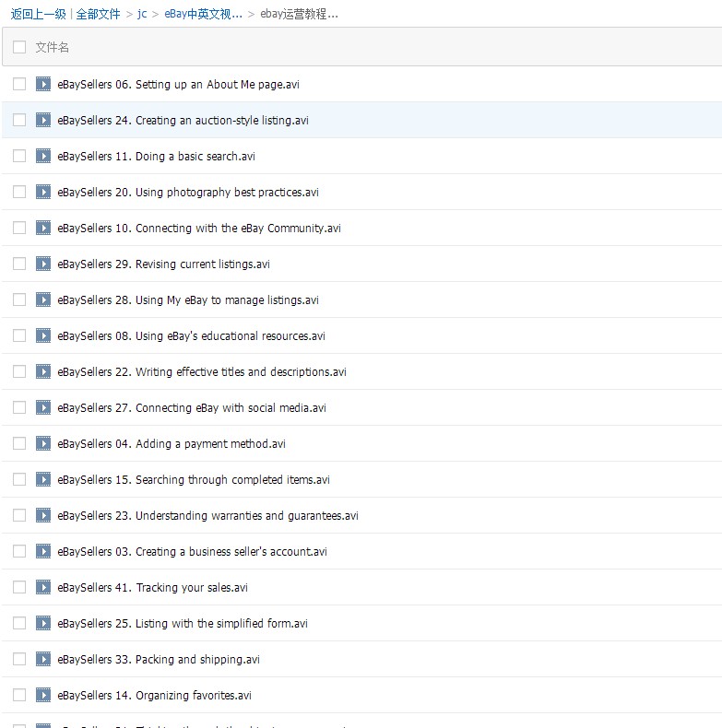The width and height of the screenshot is (722, 728).
Task: Click video icon for 25. Listing with the simplified form
Action: tap(43, 623)
